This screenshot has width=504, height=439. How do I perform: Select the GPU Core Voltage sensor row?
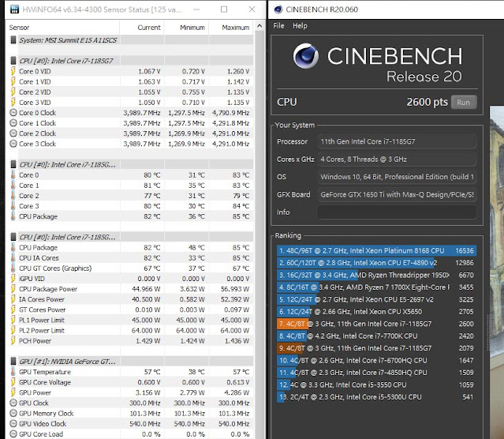pyautogui.click(x=130, y=382)
